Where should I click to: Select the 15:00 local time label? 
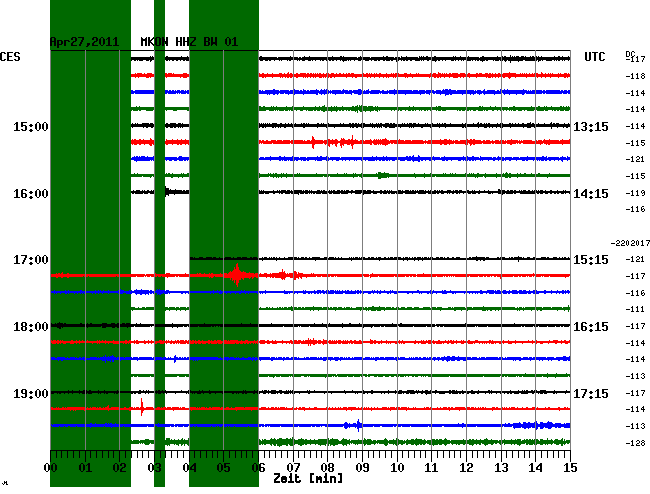point(31,127)
